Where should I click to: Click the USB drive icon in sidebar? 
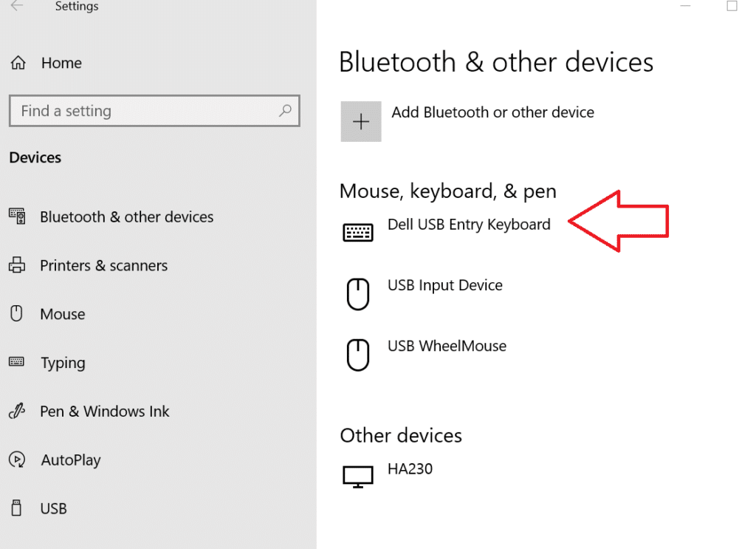tap(17, 508)
